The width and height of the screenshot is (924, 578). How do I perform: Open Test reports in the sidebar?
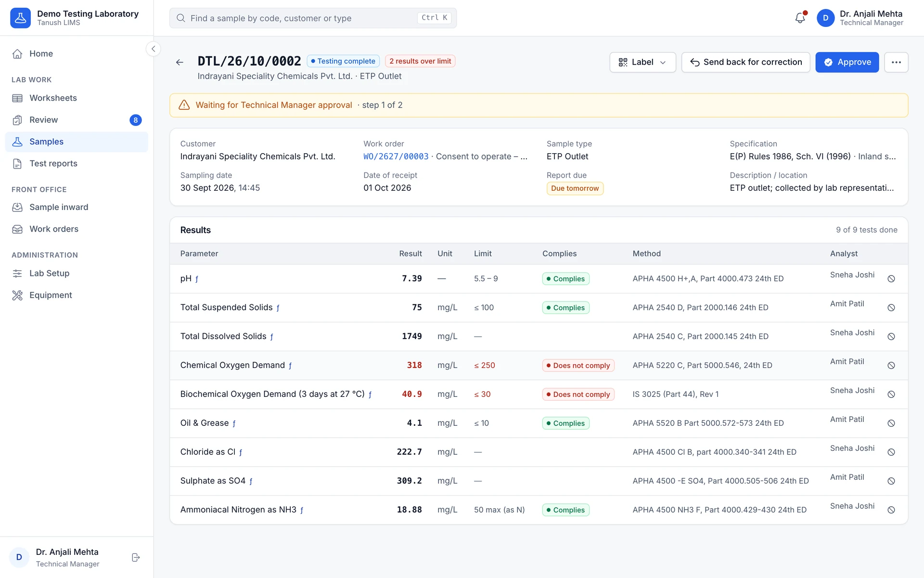[x=77, y=163]
